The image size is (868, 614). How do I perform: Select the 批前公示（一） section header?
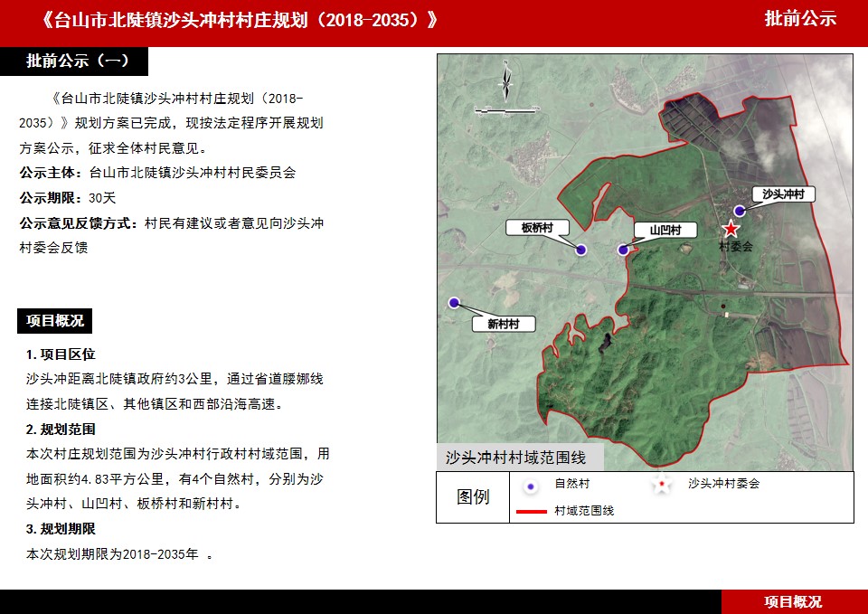[x=78, y=61]
